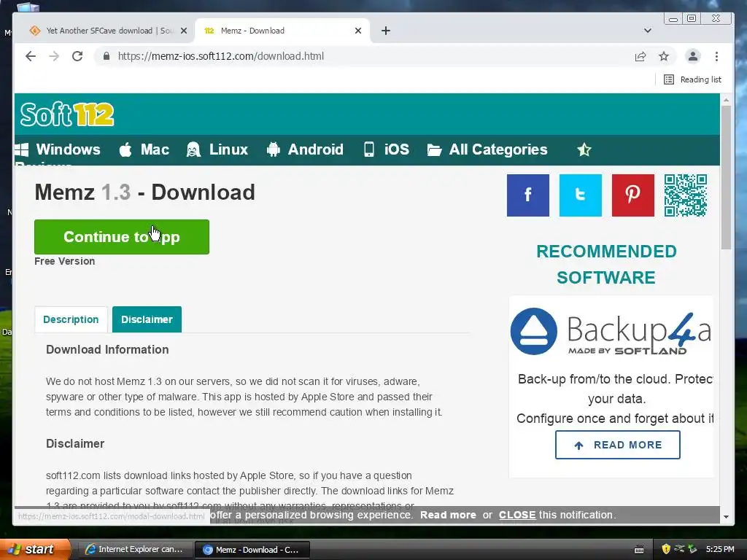Click the Backup4all logo banner
This screenshot has height=560, width=747.
(611, 332)
